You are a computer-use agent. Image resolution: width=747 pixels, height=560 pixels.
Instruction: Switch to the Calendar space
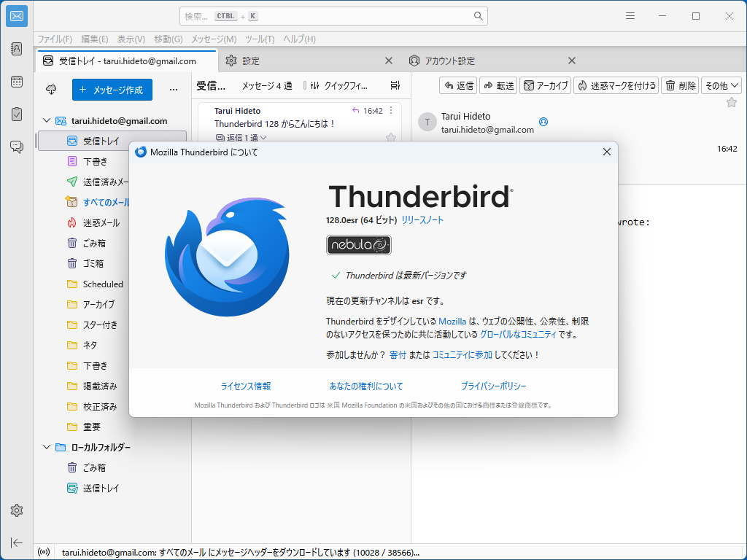(x=16, y=82)
